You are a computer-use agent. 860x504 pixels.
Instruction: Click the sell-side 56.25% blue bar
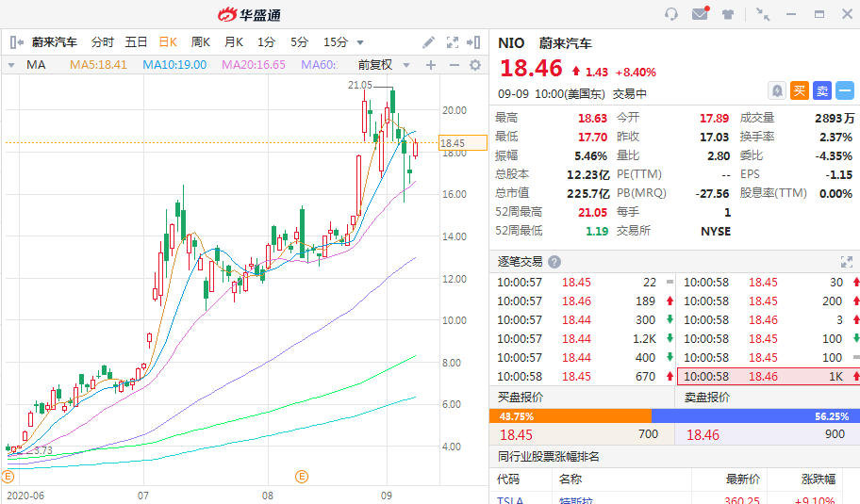click(x=755, y=416)
